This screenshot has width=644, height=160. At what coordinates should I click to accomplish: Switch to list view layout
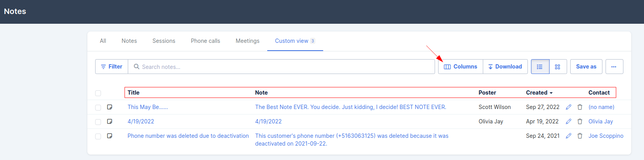click(540, 67)
